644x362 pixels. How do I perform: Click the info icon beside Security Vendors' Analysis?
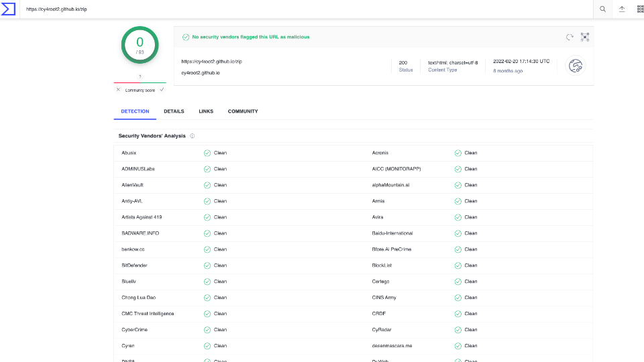coord(193,136)
